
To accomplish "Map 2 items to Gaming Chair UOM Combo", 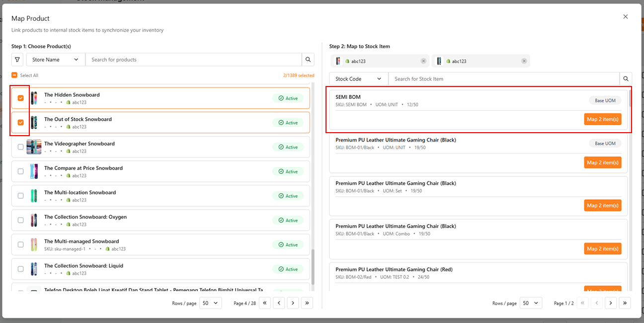I will (602, 248).
